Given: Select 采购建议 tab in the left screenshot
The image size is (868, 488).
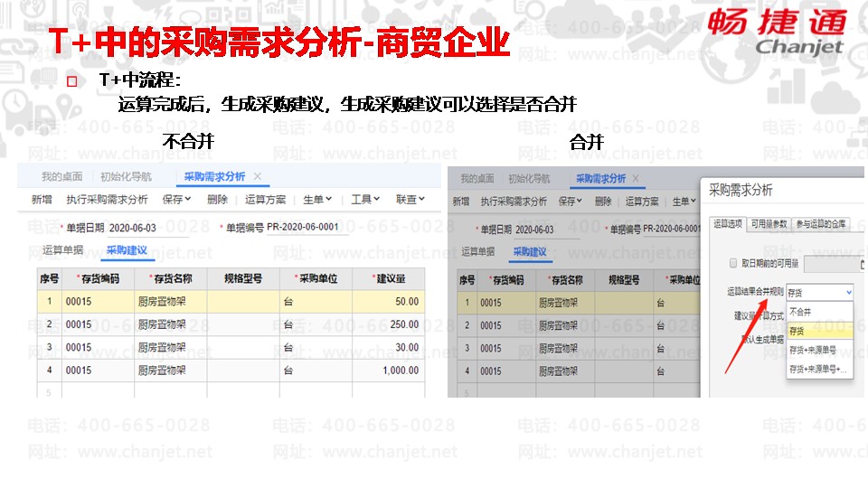Looking at the screenshot, I should coord(127,250).
